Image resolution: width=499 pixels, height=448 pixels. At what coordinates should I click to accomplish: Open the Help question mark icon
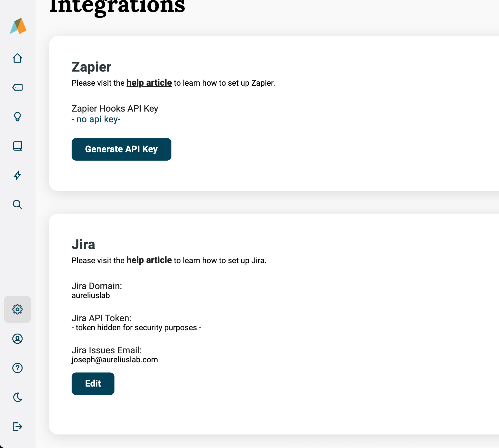click(x=17, y=368)
